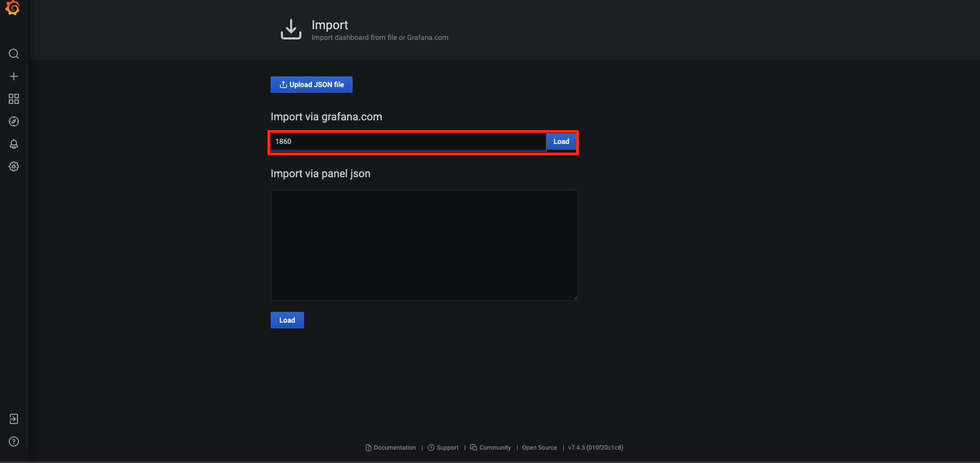The image size is (980, 463).
Task: Open the Grafana home logo
Action: tap(13, 8)
